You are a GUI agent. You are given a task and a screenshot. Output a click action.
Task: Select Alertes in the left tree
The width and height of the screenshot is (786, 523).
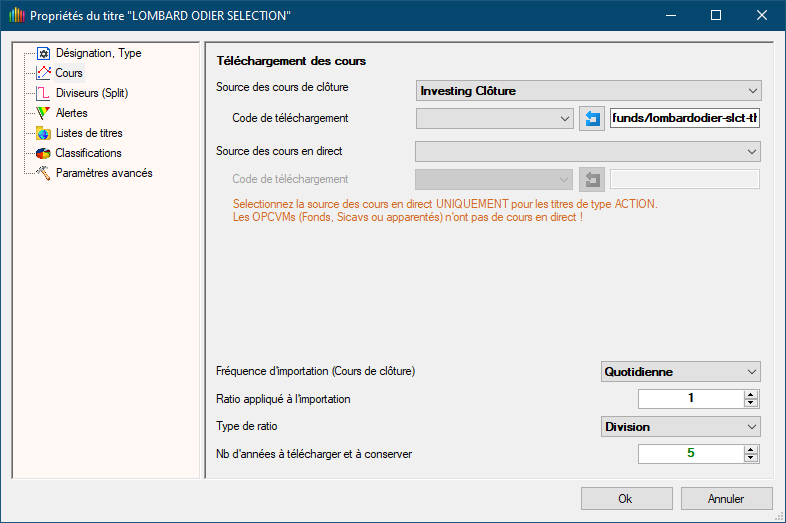(x=72, y=113)
